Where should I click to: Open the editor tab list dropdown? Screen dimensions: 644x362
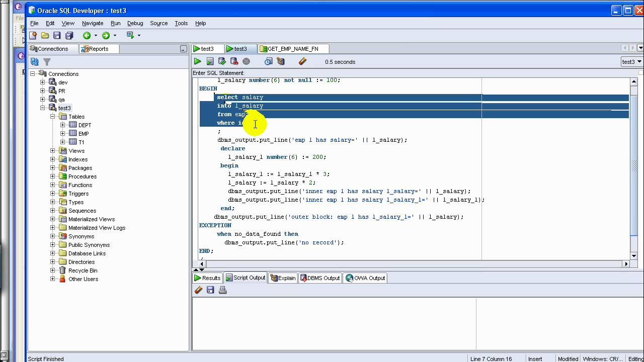coord(640,48)
